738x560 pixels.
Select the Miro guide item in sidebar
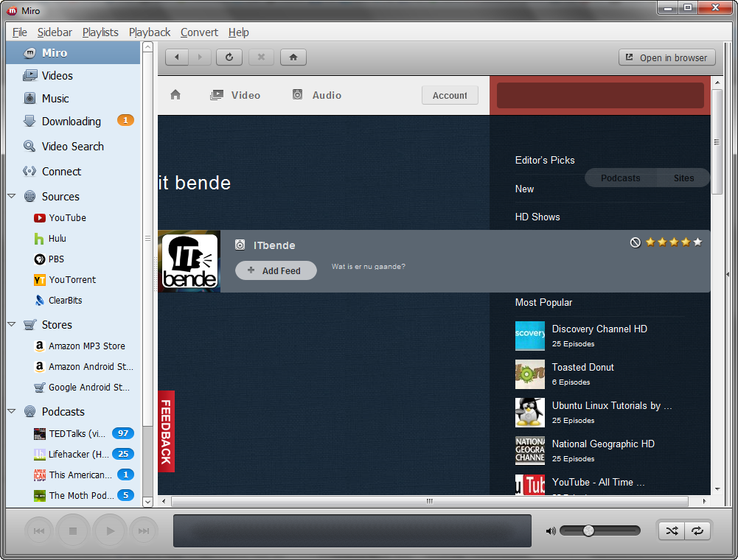73,53
